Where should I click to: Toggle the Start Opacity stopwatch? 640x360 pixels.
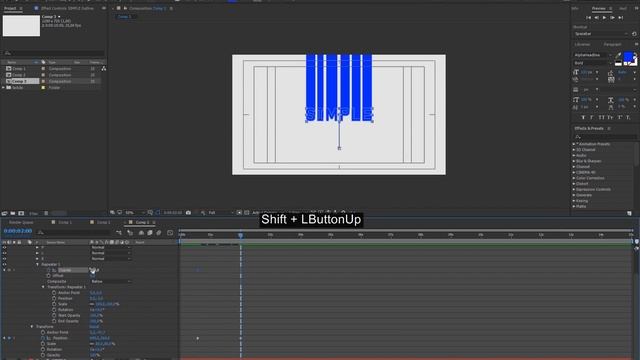pyautogui.click(x=54, y=316)
